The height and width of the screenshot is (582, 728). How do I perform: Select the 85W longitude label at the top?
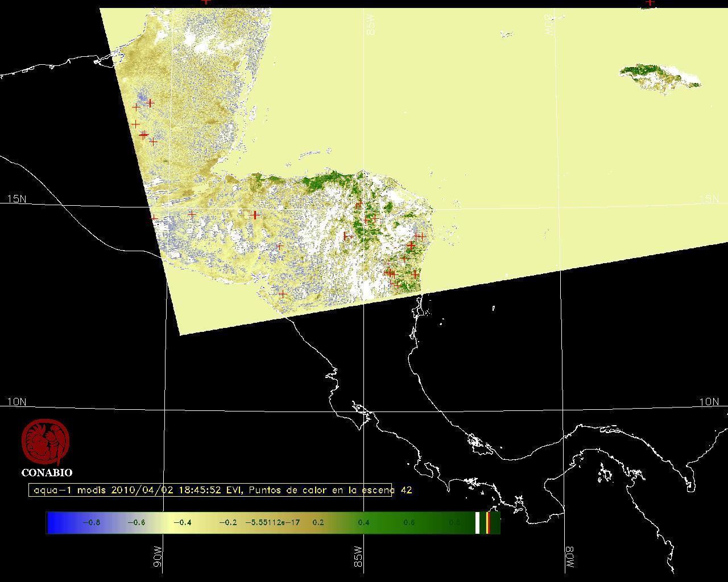pos(371,25)
